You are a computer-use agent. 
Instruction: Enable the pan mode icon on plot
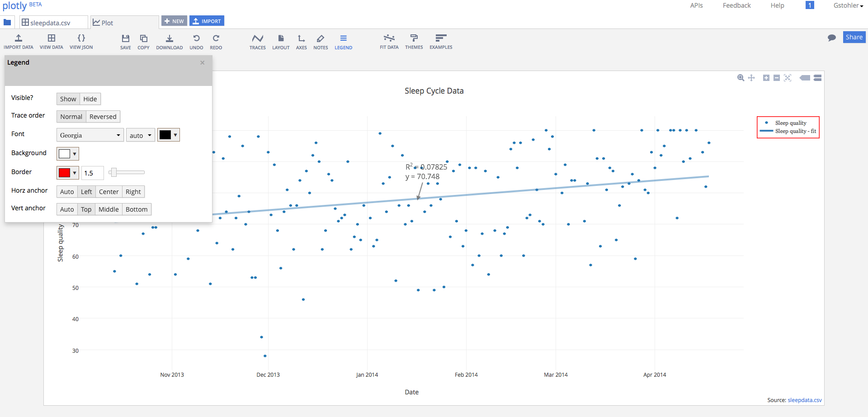click(751, 78)
